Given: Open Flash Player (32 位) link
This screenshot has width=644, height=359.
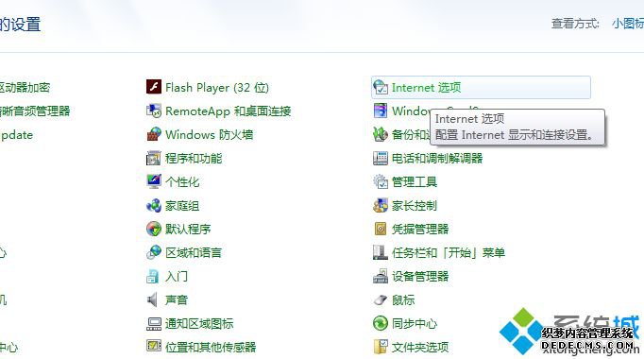Looking at the screenshot, I should [217, 88].
